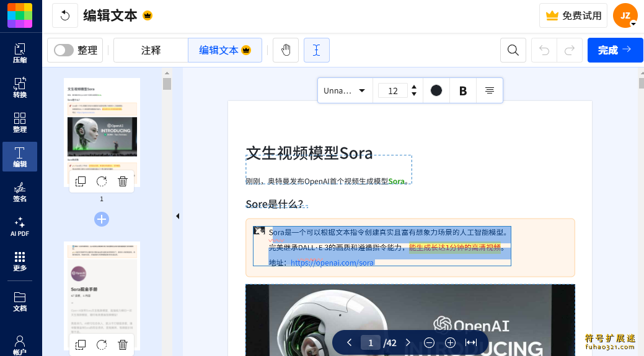Viewport: 644px width, 356px height.
Task: Redo the last edit
Action: coord(570,50)
